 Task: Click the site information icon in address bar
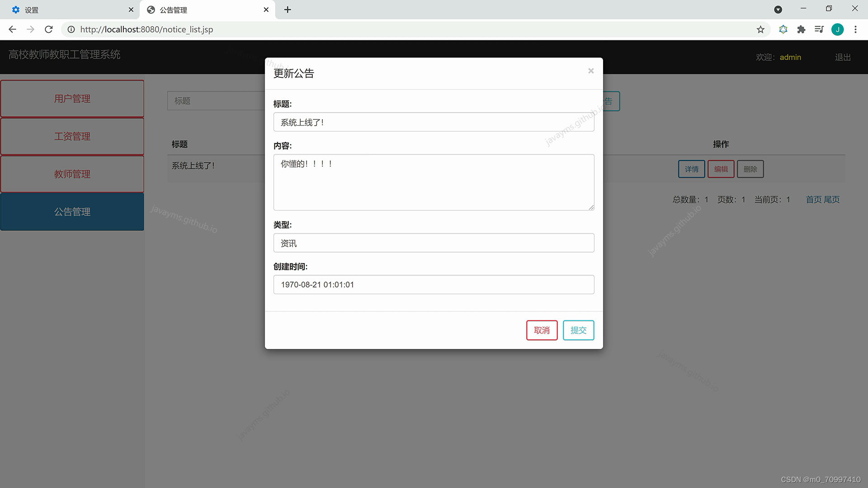click(x=71, y=29)
